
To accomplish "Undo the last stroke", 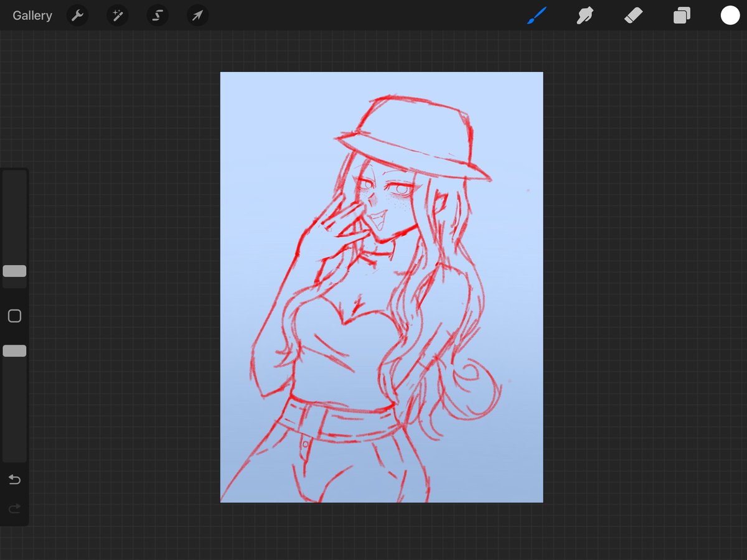I will 14,480.
